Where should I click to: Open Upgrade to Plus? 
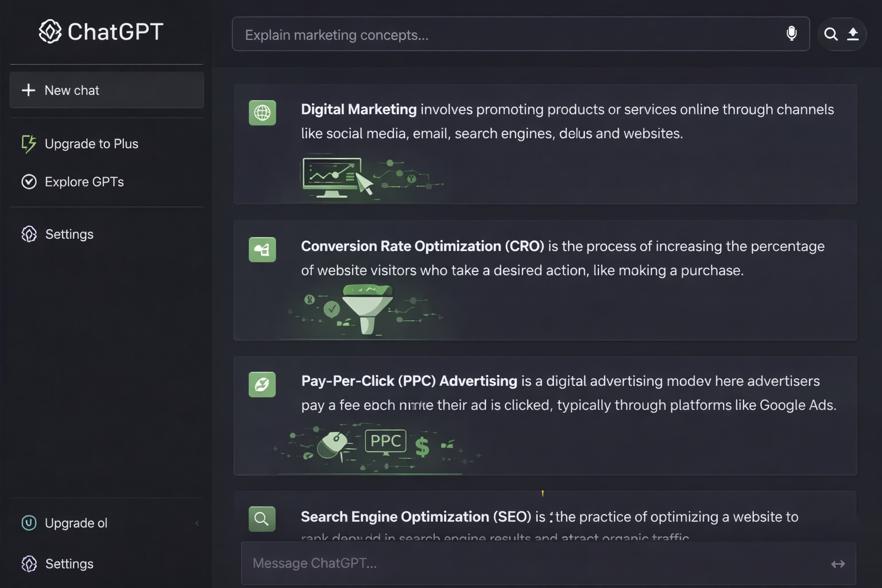pyautogui.click(x=91, y=144)
